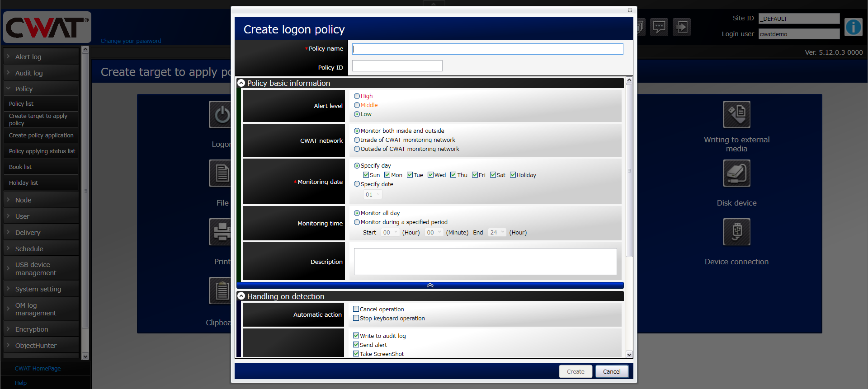Select the Disk device icon
Image resolution: width=868 pixels, height=389 pixels.
pyautogui.click(x=736, y=173)
